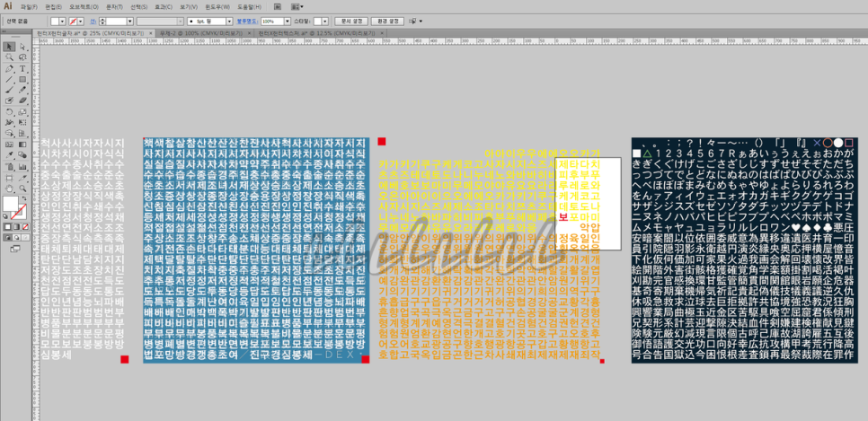The image size is (868, 421).
Task: Click the 선 stroke link in control bar
Action: point(93,21)
